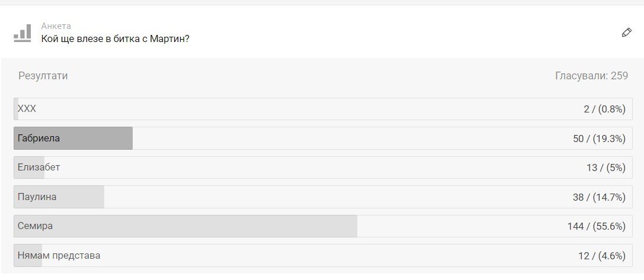Click the 38 / (14.7%) vote count
Image resolution: width=644 pixels, height=280 pixels.
599,197
